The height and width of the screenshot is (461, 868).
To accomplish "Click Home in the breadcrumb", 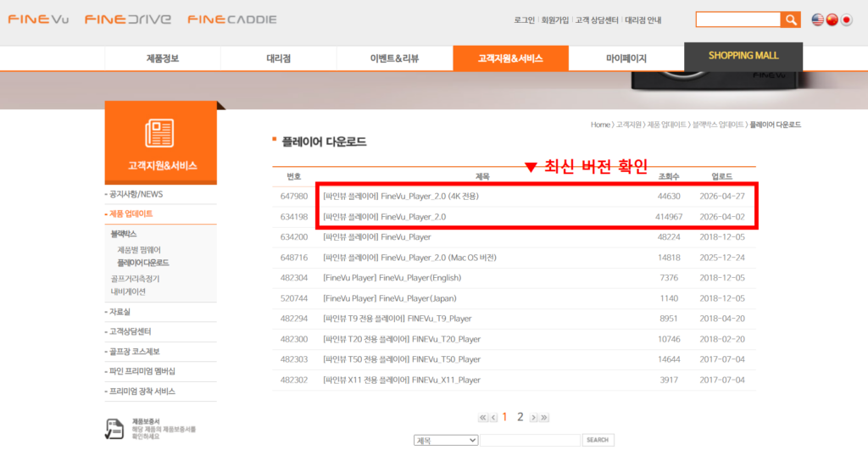I will [x=600, y=125].
